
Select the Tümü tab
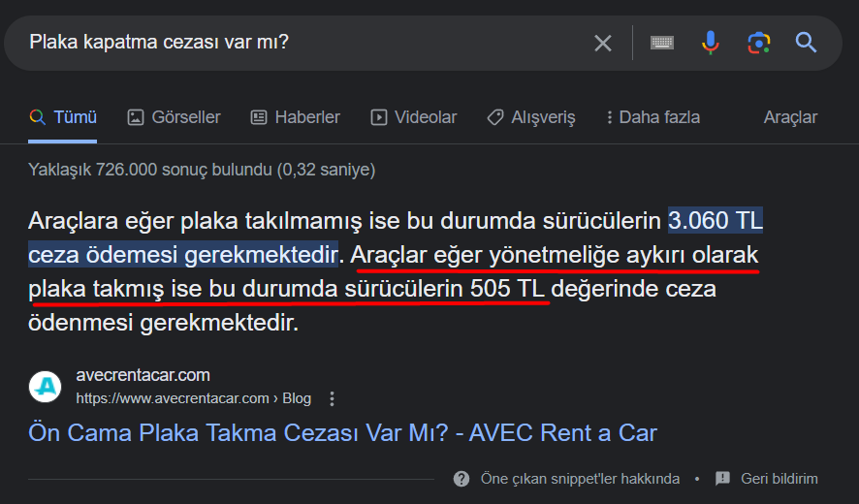pyautogui.click(x=64, y=117)
